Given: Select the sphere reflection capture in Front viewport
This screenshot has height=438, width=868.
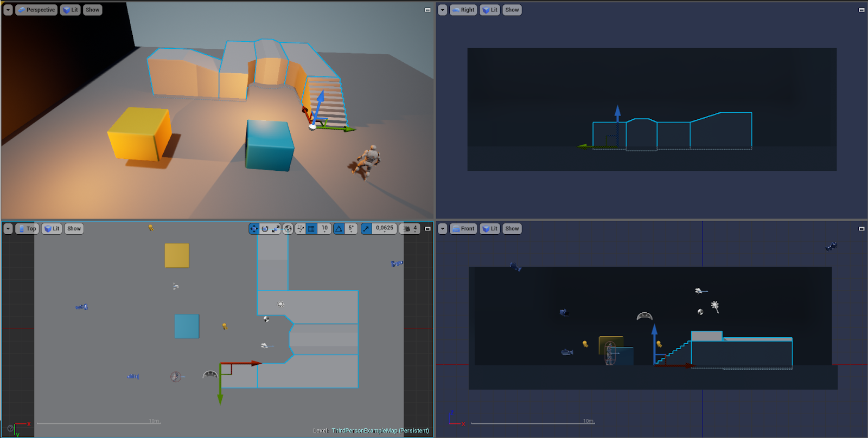Looking at the screenshot, I should (700, 312).
